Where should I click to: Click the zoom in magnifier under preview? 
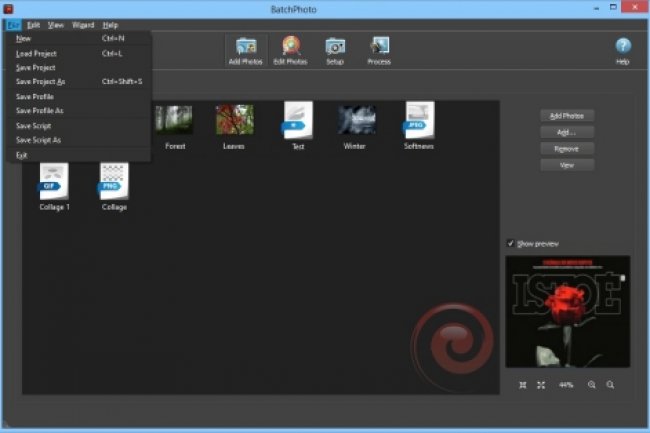pos(591,385)
